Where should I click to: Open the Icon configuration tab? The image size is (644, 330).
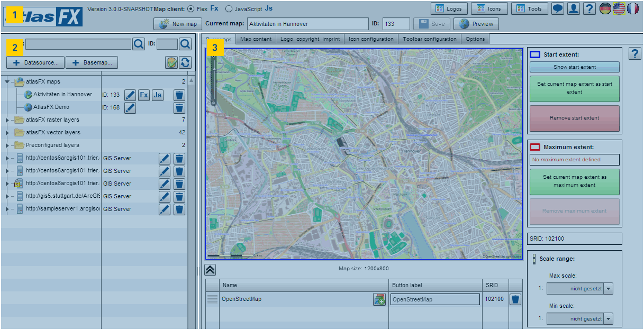(x=371, y=39)
